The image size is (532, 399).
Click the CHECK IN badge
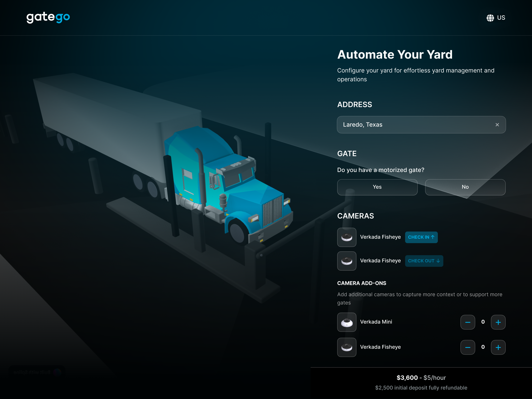(421, 237)
